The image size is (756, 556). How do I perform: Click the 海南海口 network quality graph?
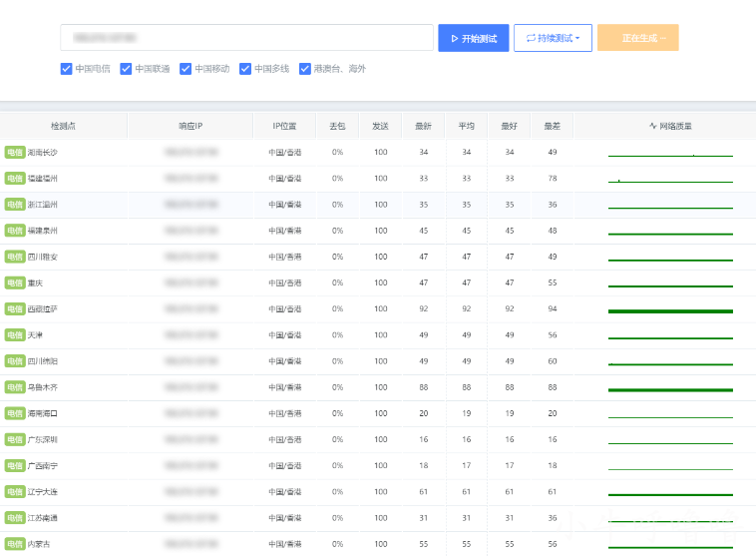[670, 417]
